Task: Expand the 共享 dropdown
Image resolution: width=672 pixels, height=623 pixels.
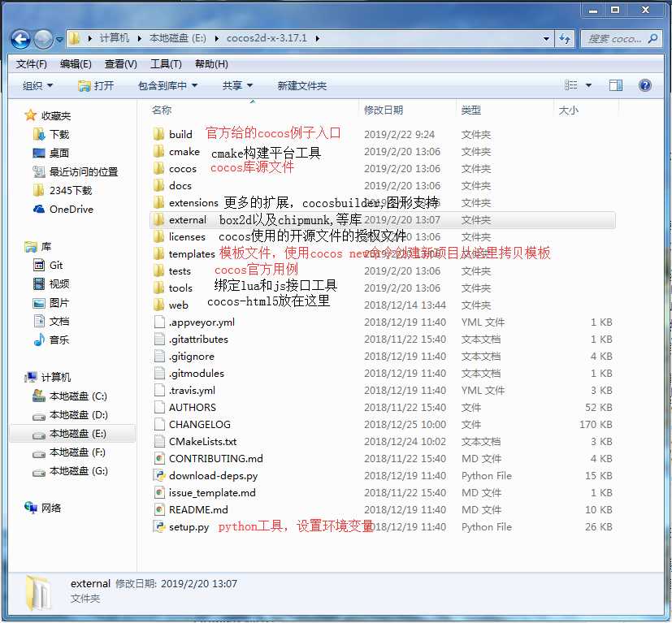Action: (x=237, y=86)
